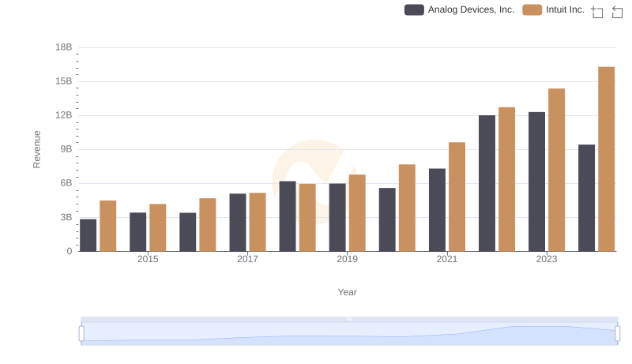
Task: Click Analog Devices bar for 2024
Action: pos(586,197)
